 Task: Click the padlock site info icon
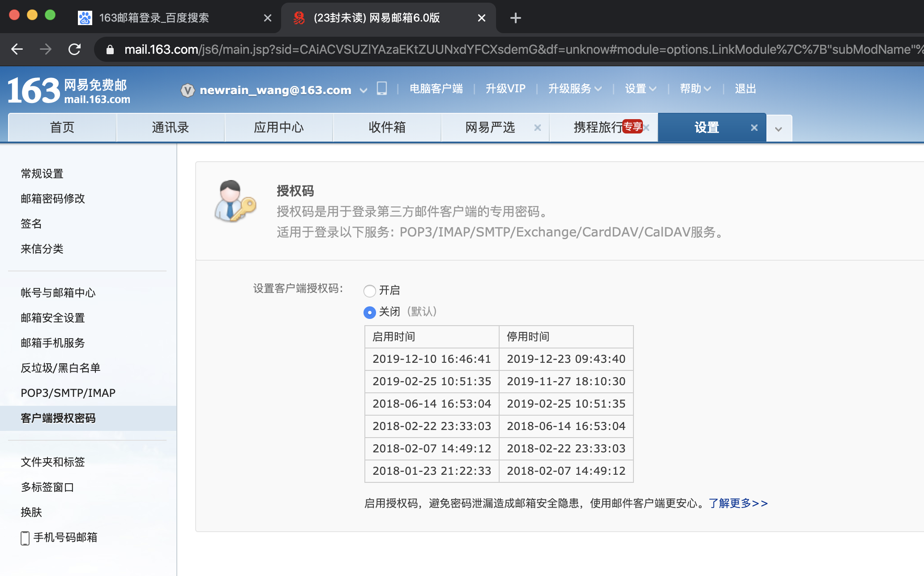point(110,49)
